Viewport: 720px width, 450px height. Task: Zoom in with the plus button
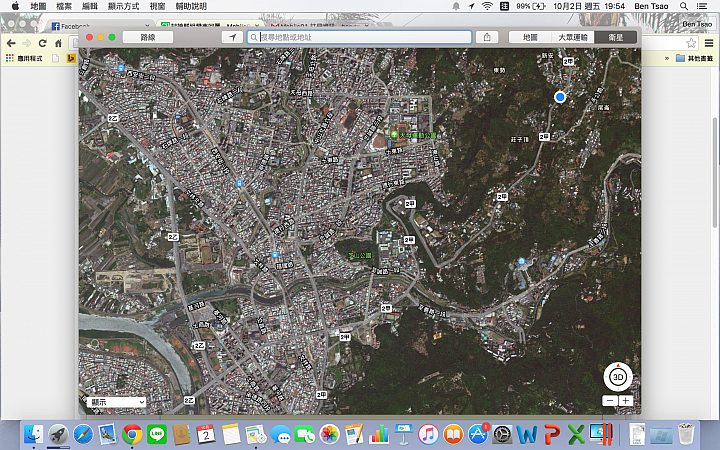625,401
